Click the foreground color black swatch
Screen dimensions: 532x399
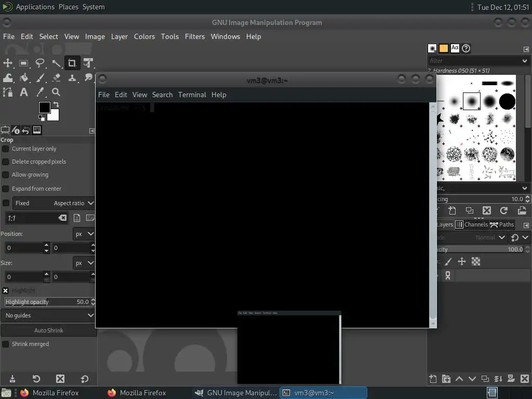tap(45, 108)
